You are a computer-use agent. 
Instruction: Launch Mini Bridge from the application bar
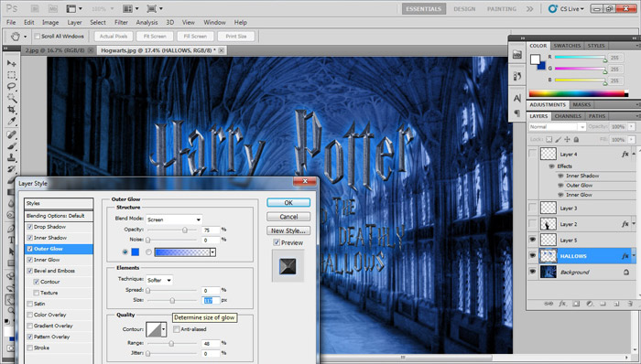pyautogui.click(x=53, y=8)
